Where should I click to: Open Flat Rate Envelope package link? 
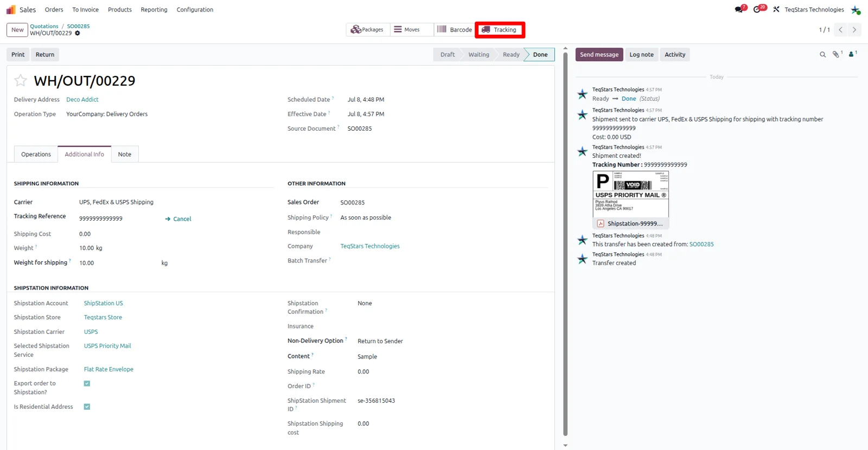coord(108,369)
